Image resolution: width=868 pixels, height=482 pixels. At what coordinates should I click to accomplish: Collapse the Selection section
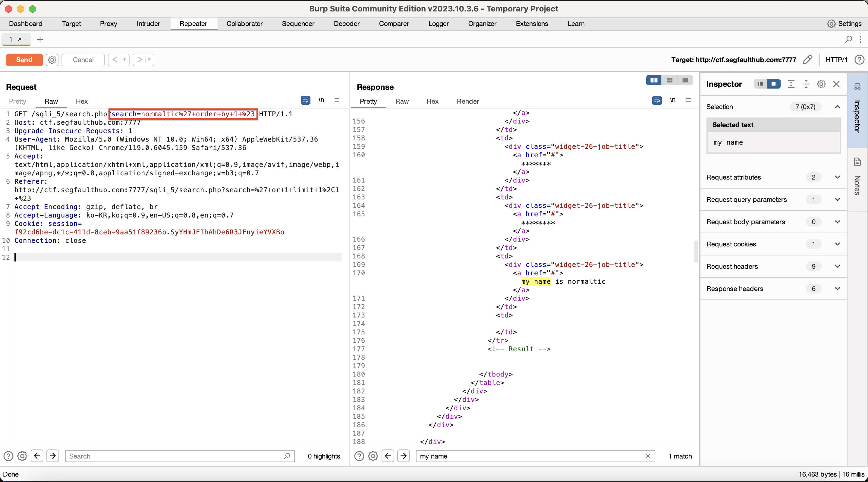(837, 107)
